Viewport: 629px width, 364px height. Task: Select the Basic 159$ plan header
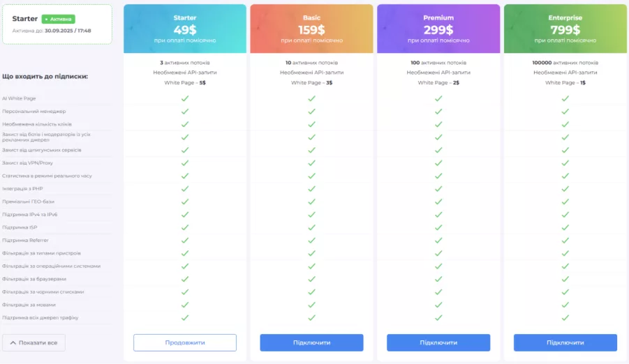[311, 29]
